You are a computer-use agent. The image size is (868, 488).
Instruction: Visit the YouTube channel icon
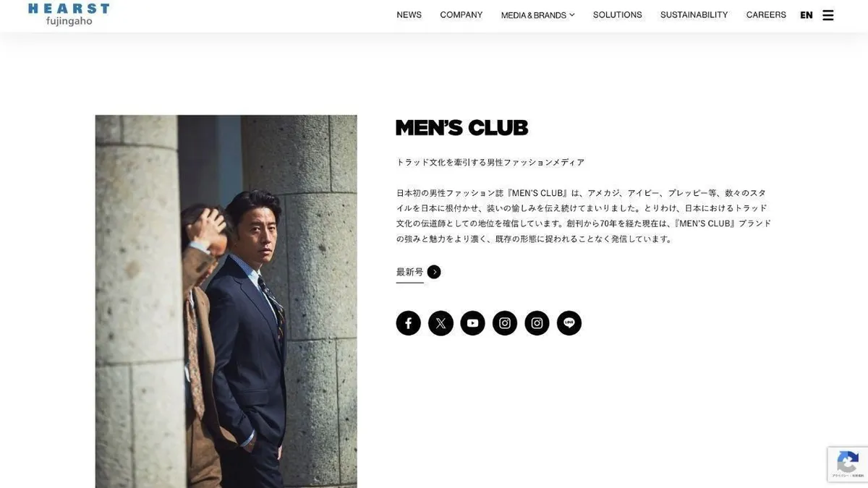[x=472, y=323]
